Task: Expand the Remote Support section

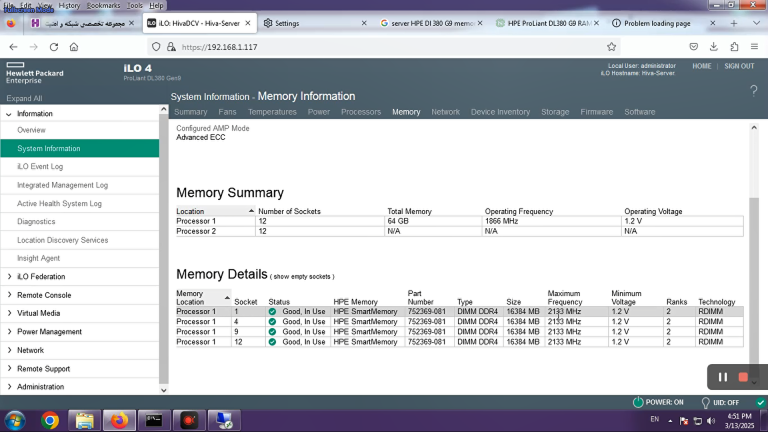Action: [9, 368]
